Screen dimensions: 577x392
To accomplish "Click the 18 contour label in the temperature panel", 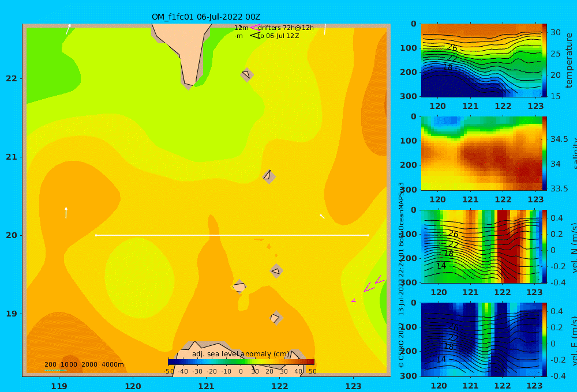I will click(448, 67).
